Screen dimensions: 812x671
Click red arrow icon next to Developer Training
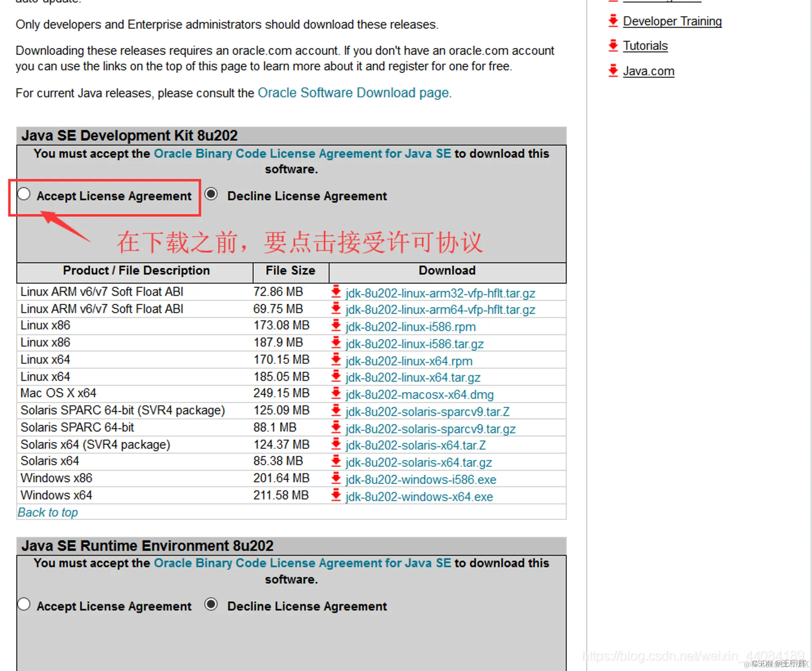point(613,20)
